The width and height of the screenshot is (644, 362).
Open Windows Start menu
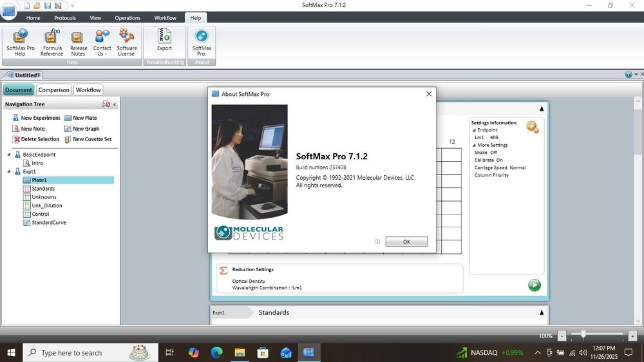[x=11, y=352]
